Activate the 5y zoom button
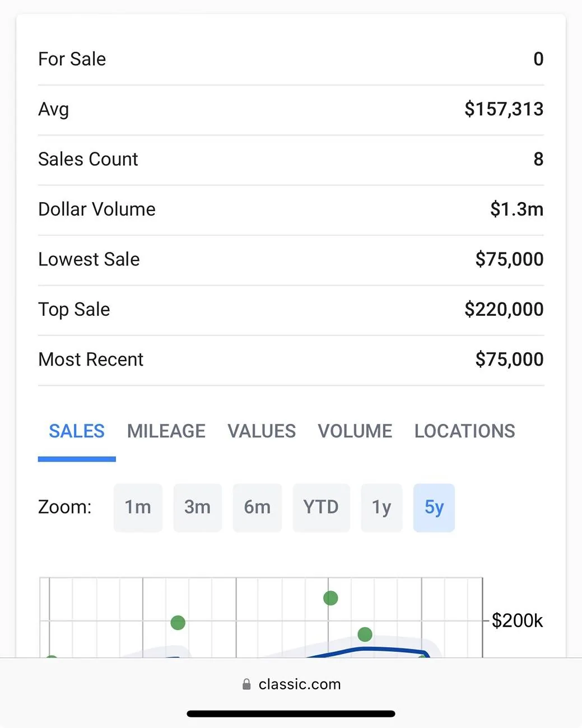Viewport: 582px width, 728px height. pyautogui.click(x=434, y=507)
